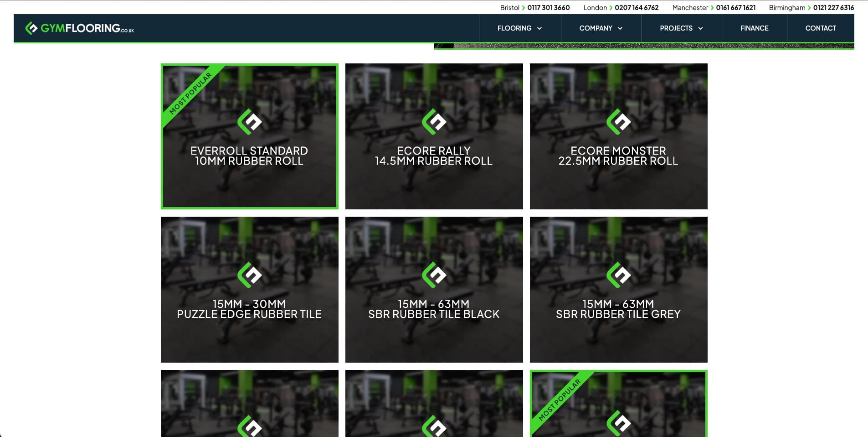Click the green arrow beside Manchester
The height and width of the screenshot is (437, 868).
click(712, 8)
